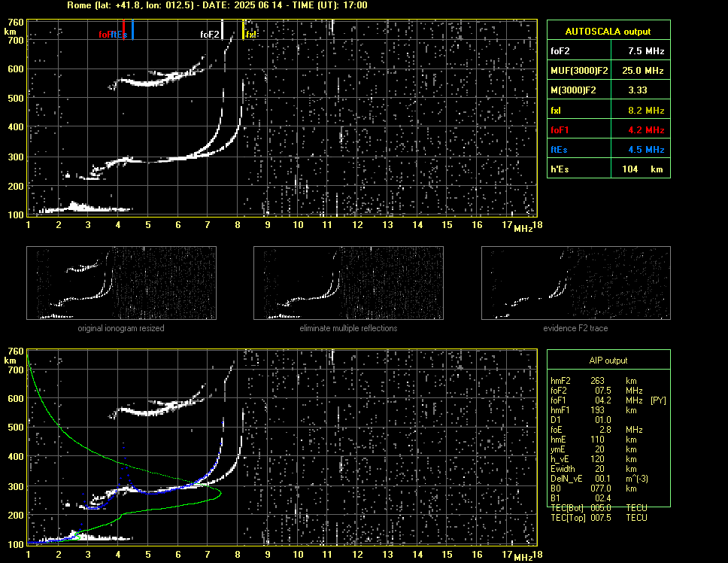Click the Es layer echo near 100 km on the top ionogram
The width and height of the screenshot is (728, 563).
[x=88, y=208]
